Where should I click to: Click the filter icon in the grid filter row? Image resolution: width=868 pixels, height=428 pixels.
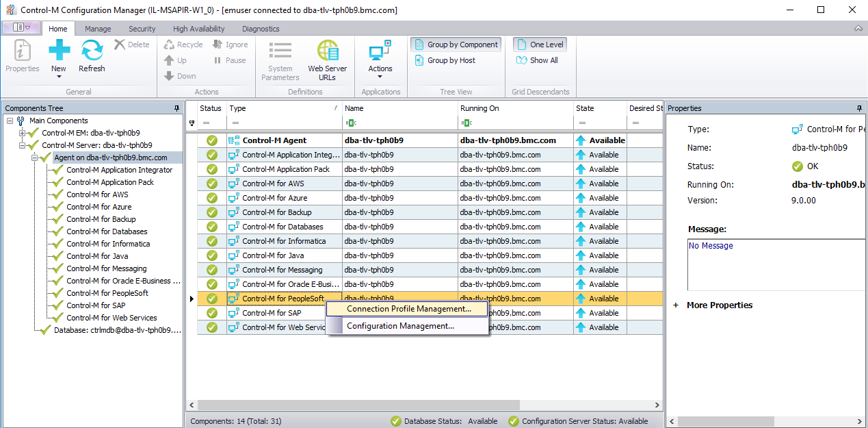[x=192, y=123]
